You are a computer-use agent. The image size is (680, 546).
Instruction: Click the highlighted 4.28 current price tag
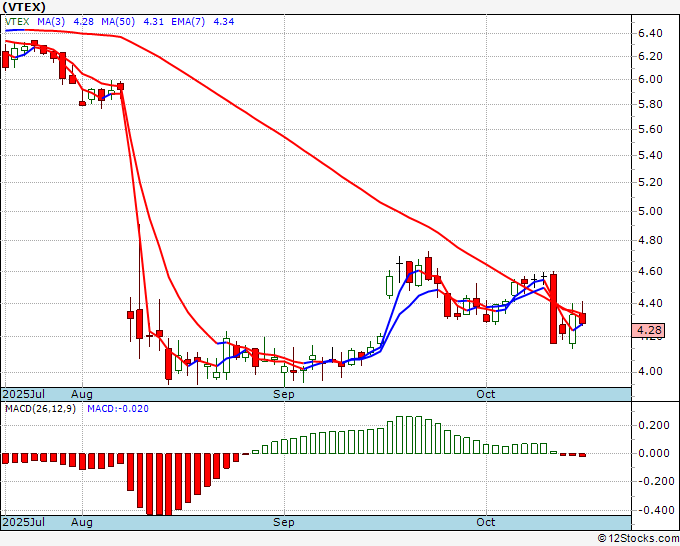648,330
